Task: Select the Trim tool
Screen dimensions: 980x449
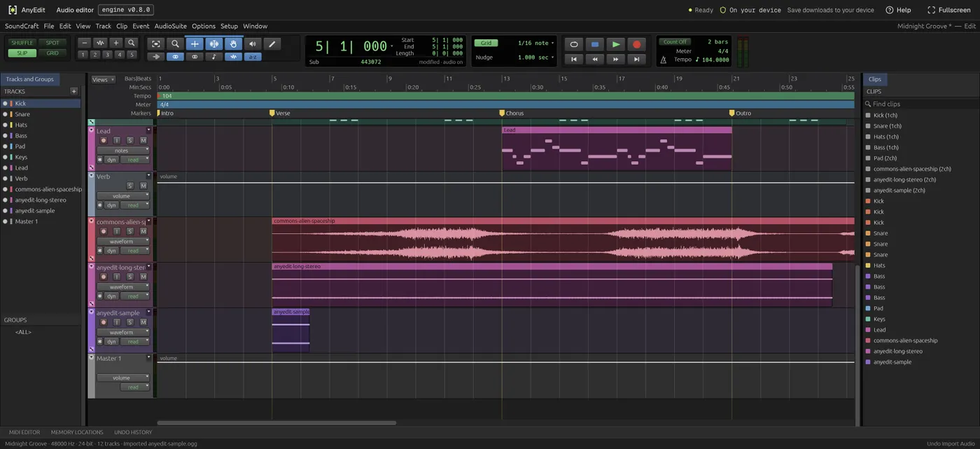Action: pos(195,43)
